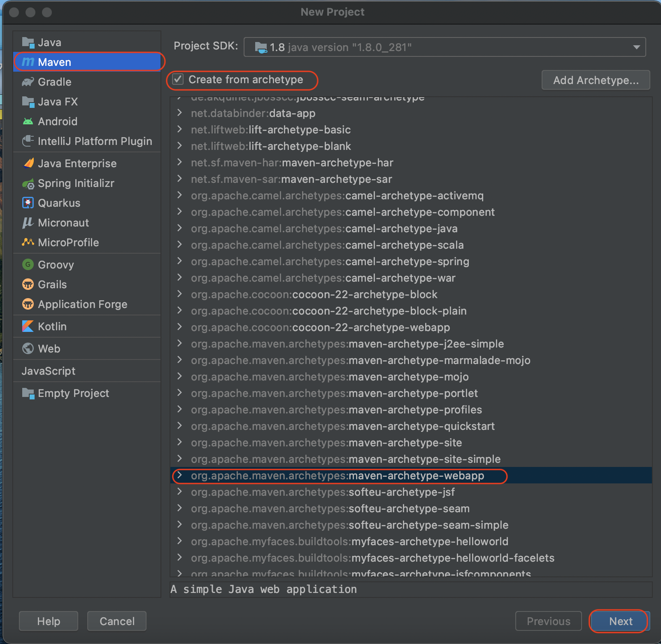Image resolution: width=661 pixels, height=644 pixels.
Task: Select camel-archetype-component archetype
Action: (411, 212)
